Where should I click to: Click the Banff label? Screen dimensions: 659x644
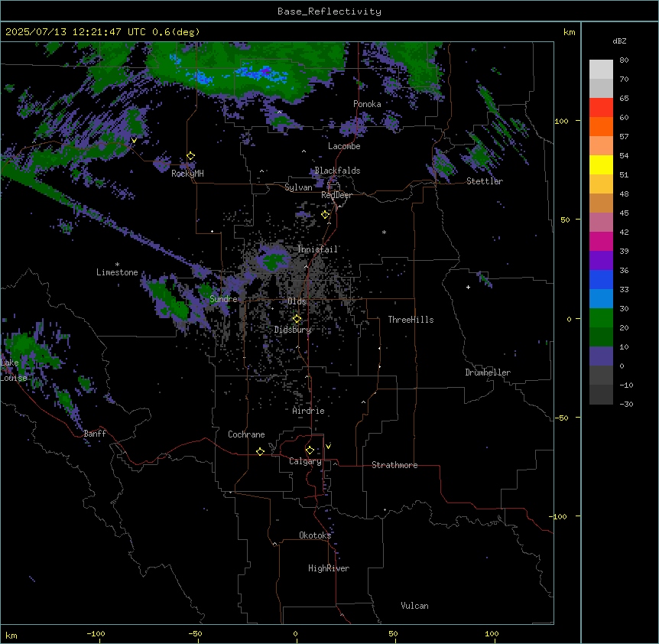tap(95, 434)
